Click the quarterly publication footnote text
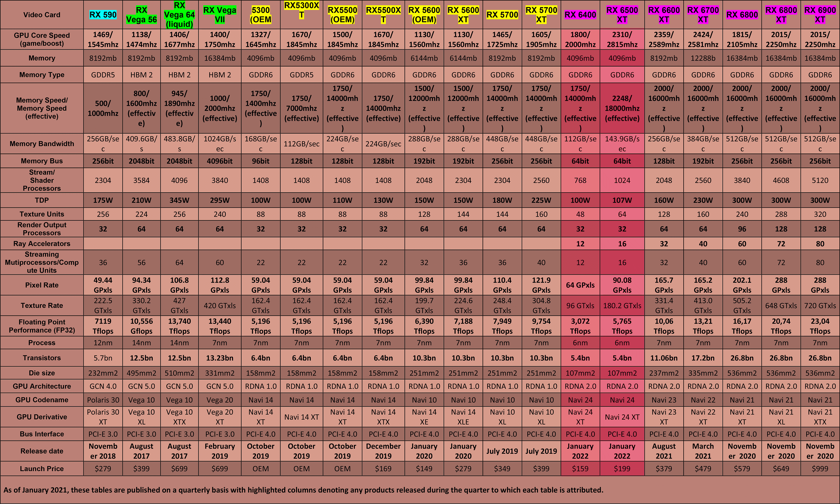The height and width of the screenshot is (504, 840). [x=303, y=490]
